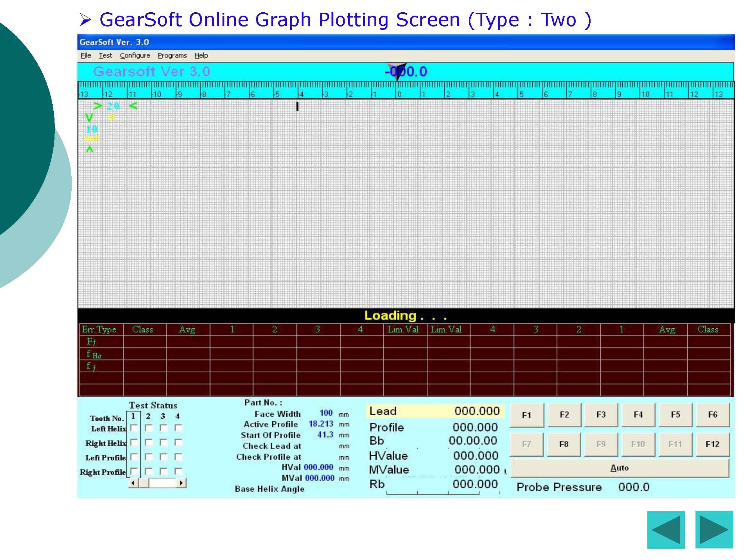Click the ruler position pointer triangle at zero
Viewport: 747px width, 560px height.
click(397, 71)
